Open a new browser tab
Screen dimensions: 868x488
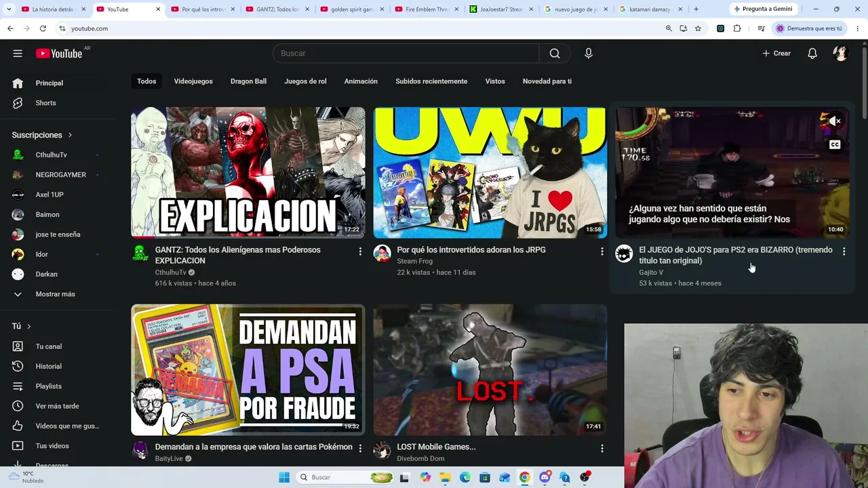tap(696, 9)
